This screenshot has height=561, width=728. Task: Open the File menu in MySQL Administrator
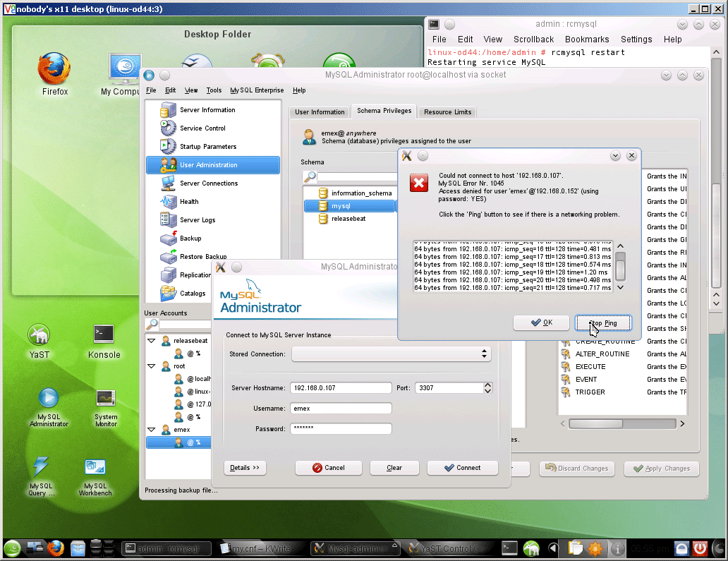pyautogui.click(x=151, y=90)
